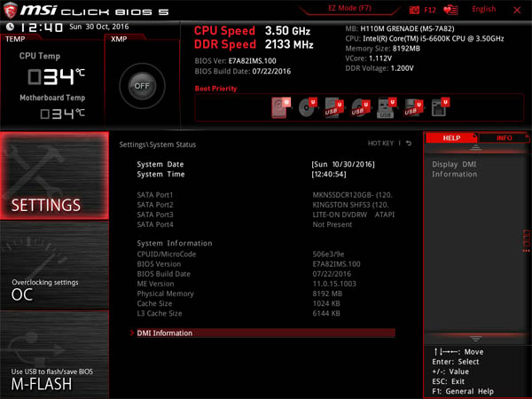Open the OC overclocking settings section
Screen dimensions: 532x399
pyautogui.click(x=54, y=265)
